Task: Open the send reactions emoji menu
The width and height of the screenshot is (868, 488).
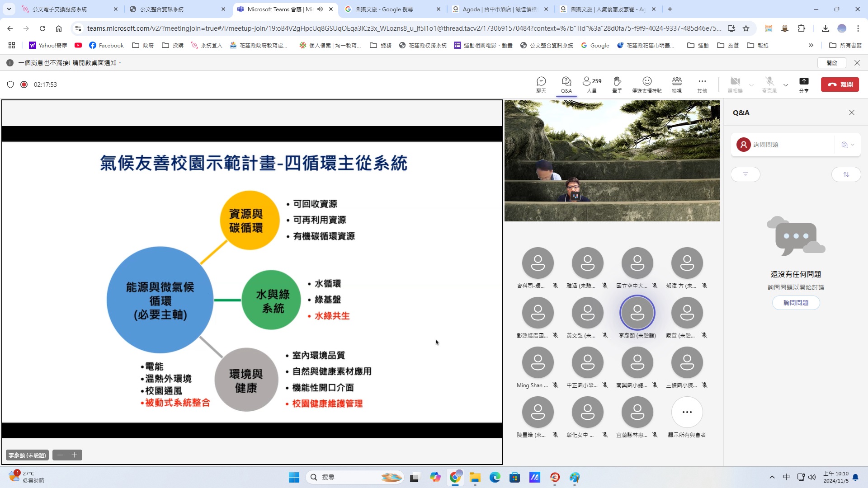Action: click(646, 84)
